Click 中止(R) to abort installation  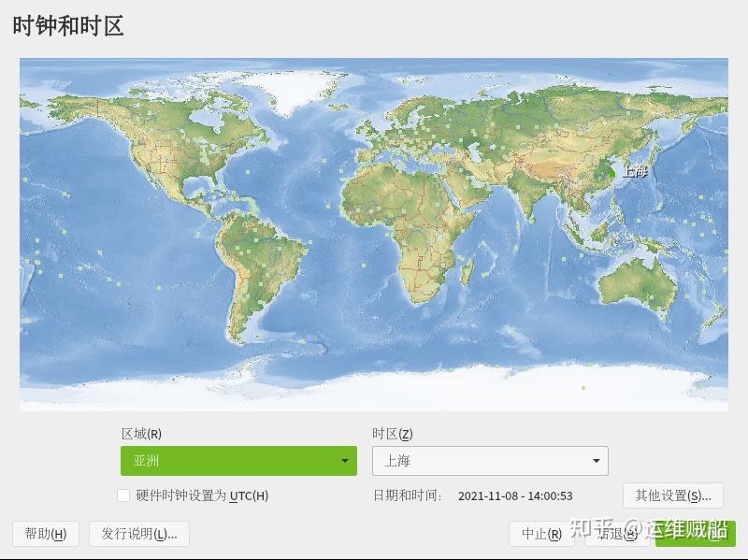coord(539,534)
